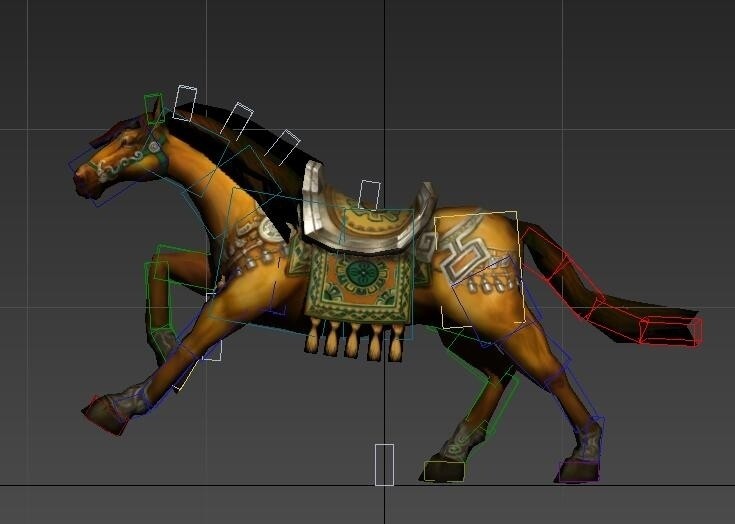
Task: Select the olive box on the rear left hoof
Action: pyautogui.click(x=444, y=471)
